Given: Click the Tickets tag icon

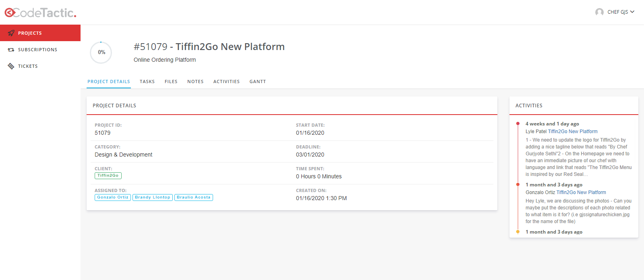Looking at the screenshot, I should tap(11, 66).
